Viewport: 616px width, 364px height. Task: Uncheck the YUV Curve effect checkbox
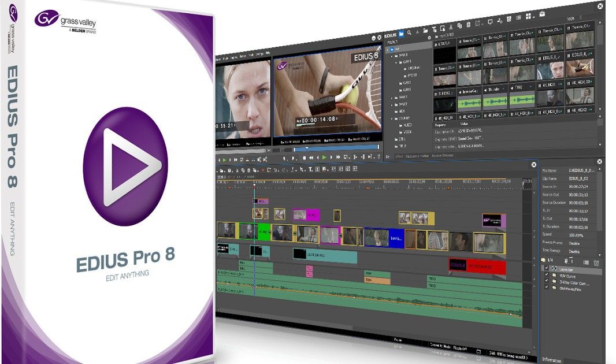547,275
